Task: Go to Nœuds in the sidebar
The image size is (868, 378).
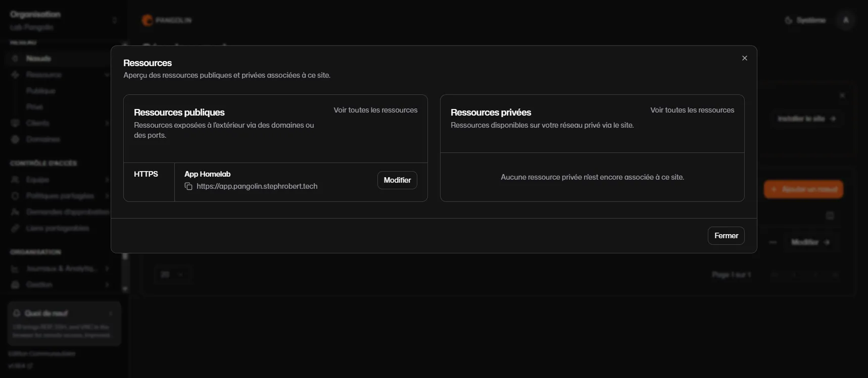Action: (x=58, y=59)
